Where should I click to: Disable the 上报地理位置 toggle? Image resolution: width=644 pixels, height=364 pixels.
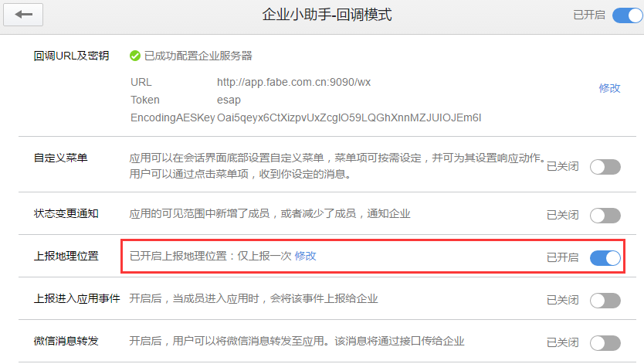click(605, 258)
